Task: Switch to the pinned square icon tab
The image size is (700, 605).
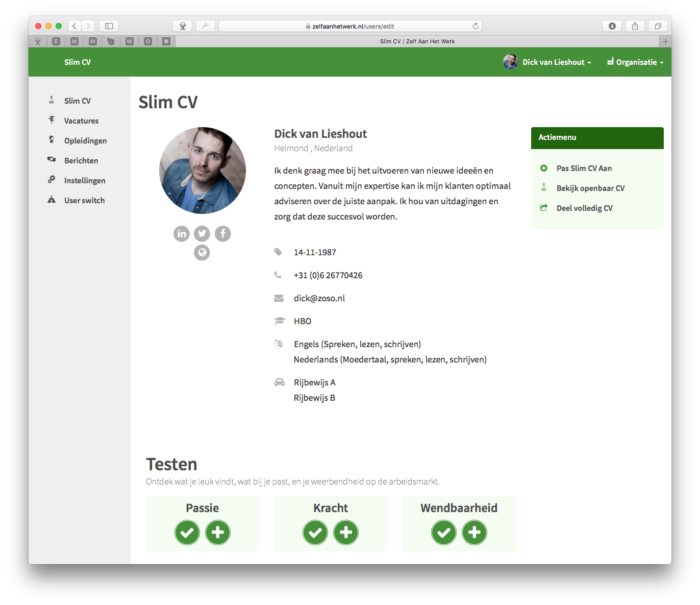Action: (166, 41)
